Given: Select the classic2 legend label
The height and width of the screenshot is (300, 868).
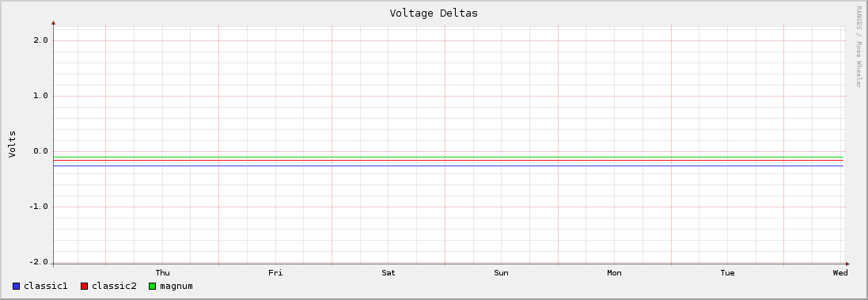Looking at the screenshot, I should [114, 287].
